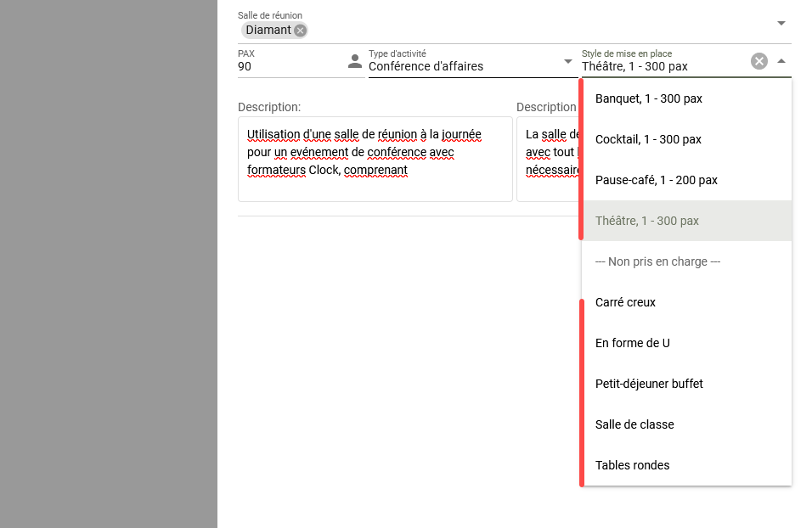Viewport: 812px width, 528px height.
Task: Click the Diamant chip label
Action: tap(268, 30)
